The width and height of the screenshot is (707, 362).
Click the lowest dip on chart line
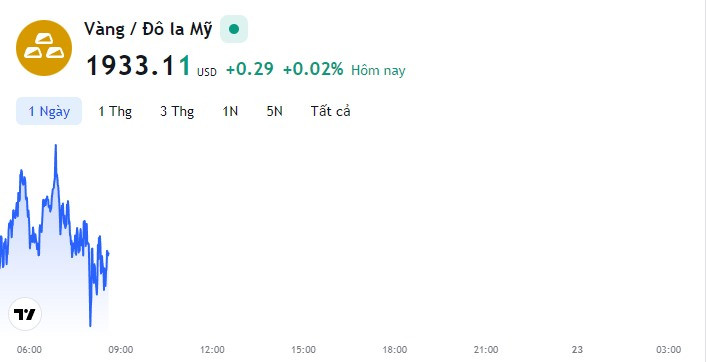click(90, 325)
